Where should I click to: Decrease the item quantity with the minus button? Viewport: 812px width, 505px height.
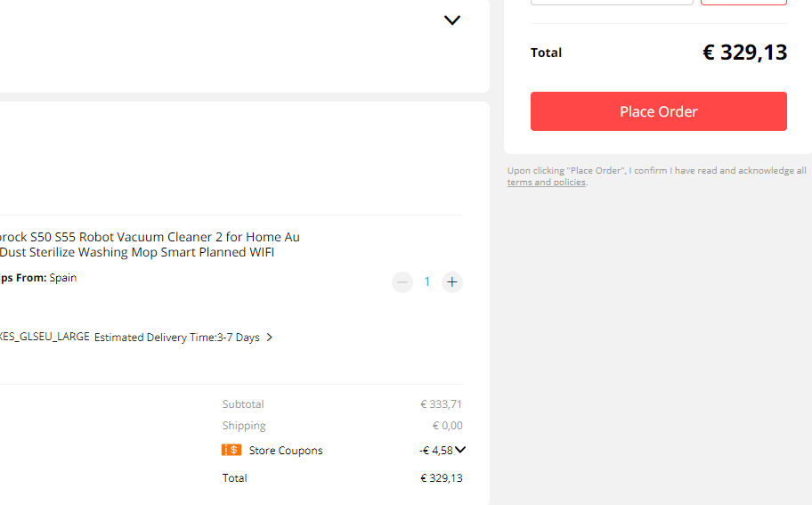pyautogui.click(x=402, y=282)
